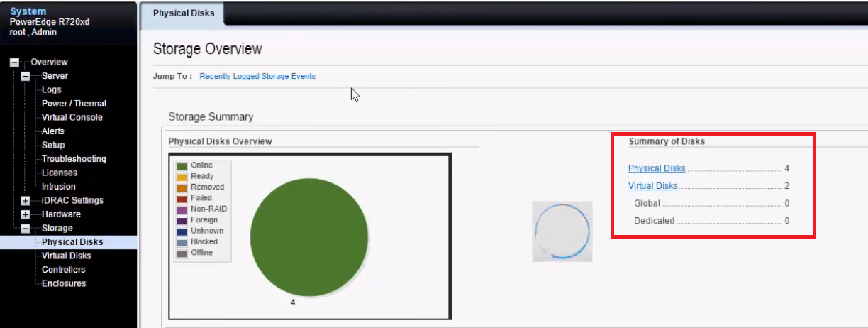Open Enclosures in the sidebar
Screen dimensions: 868x328
tap(64, 284)
